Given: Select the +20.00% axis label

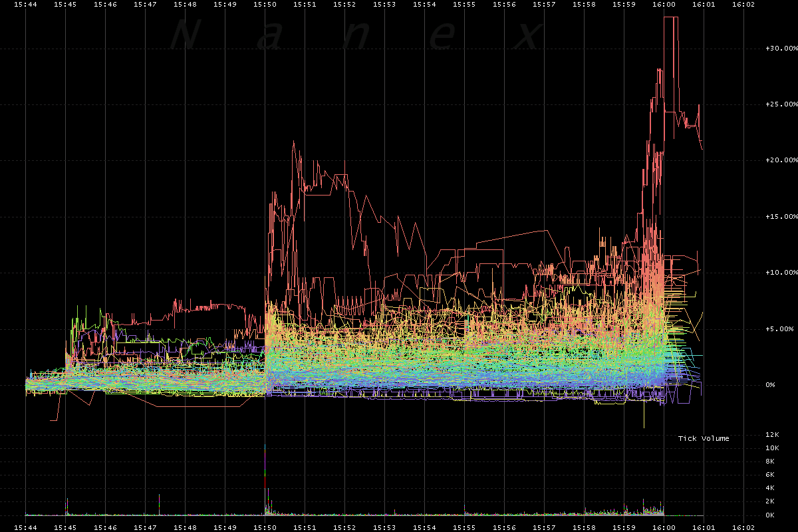Looking at the screenshot, I should click(x=781, y=160).
